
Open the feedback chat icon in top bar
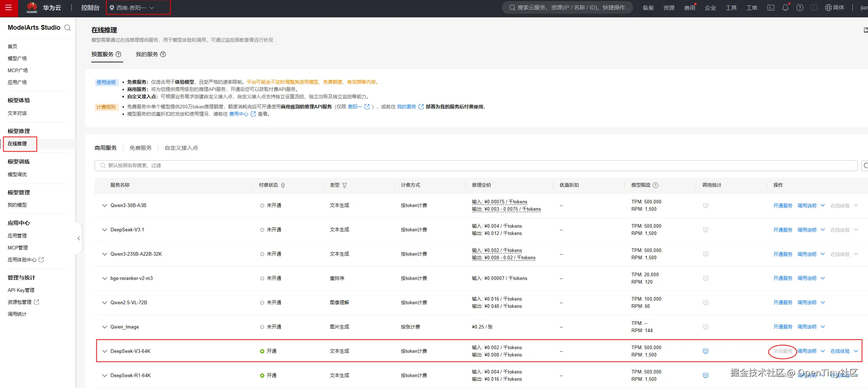click(814, 8)
